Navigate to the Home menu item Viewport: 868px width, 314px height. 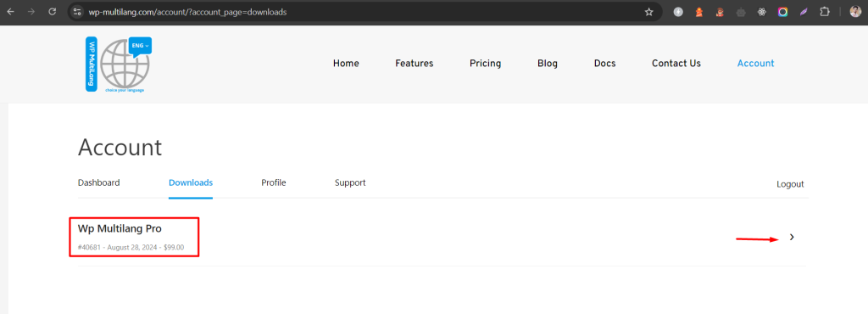tap(346, 63)
